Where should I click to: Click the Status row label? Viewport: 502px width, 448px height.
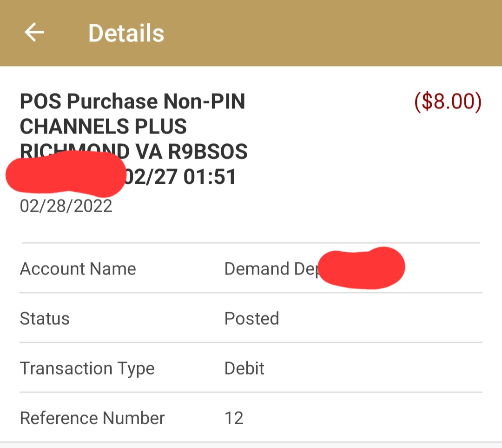pyautogui.click(x=45, y=319)
